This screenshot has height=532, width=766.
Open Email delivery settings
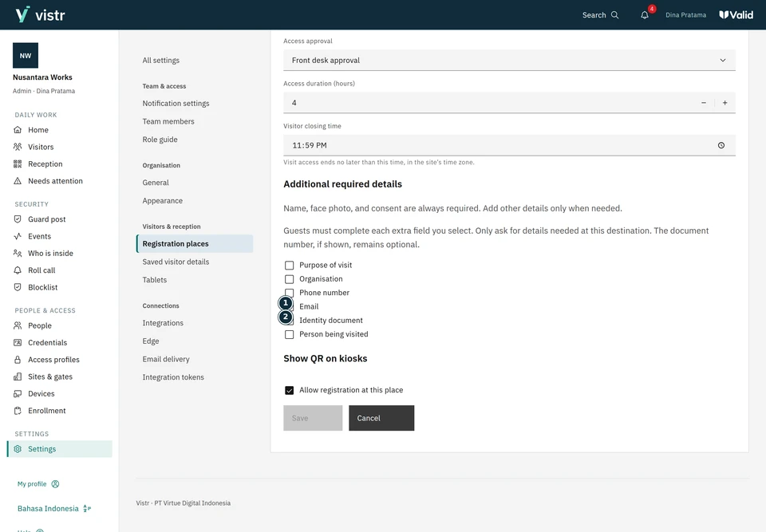coord(166,359)
